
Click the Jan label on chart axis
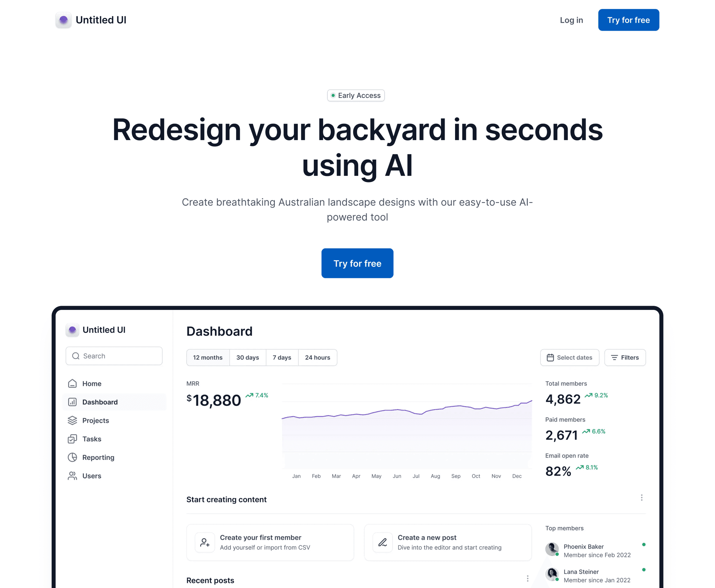pos(296,476)
